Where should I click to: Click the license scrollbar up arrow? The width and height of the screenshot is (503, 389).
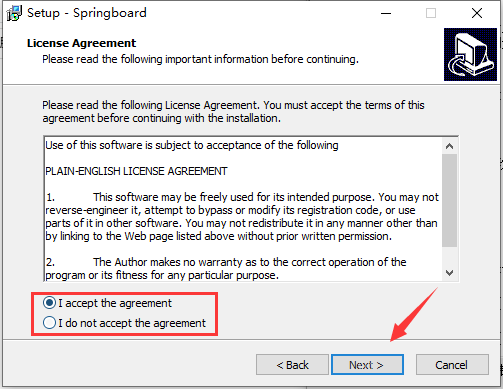point(449,146)
